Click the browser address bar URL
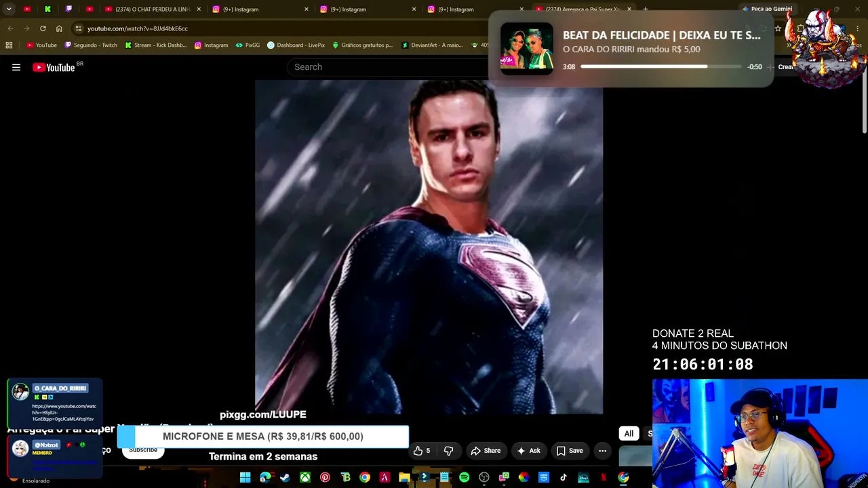 tap(138, 28)
